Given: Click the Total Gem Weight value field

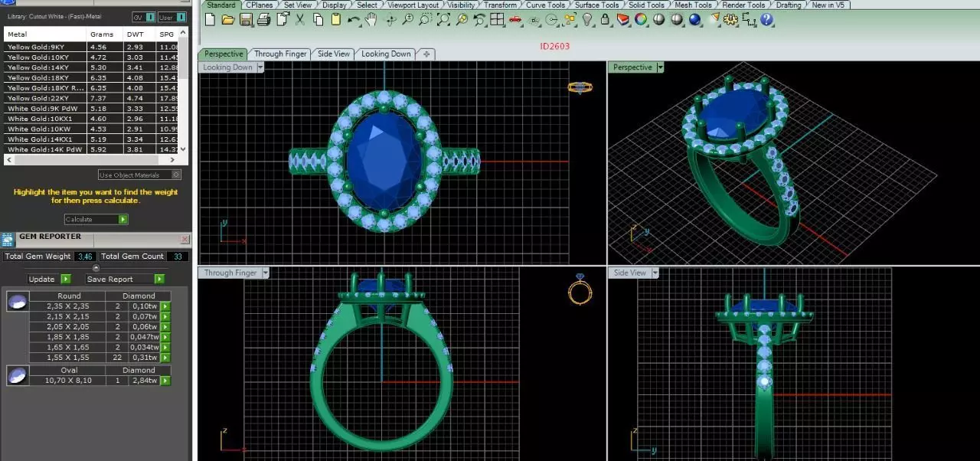Looking at the screenshot, I should coord(85,256).
